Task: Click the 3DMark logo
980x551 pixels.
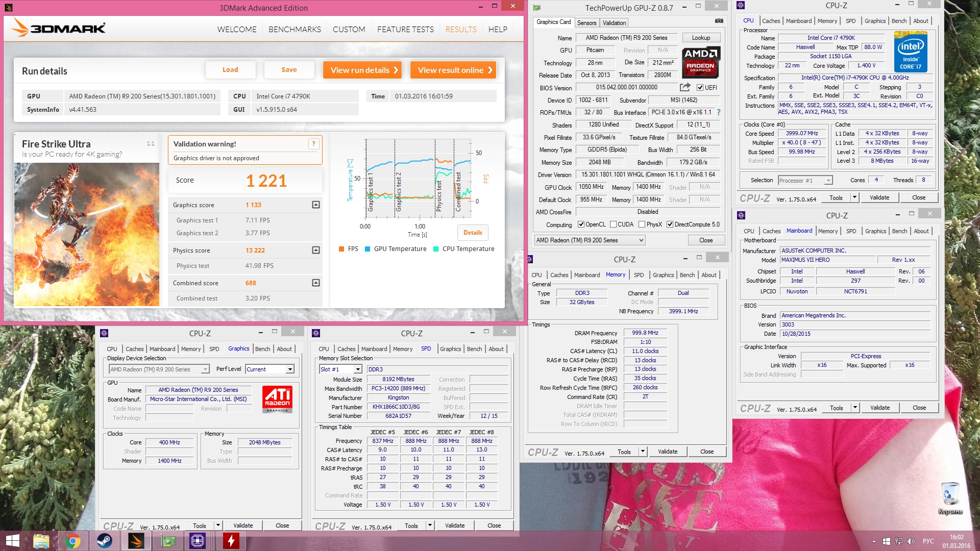Action: pos(60,28)
